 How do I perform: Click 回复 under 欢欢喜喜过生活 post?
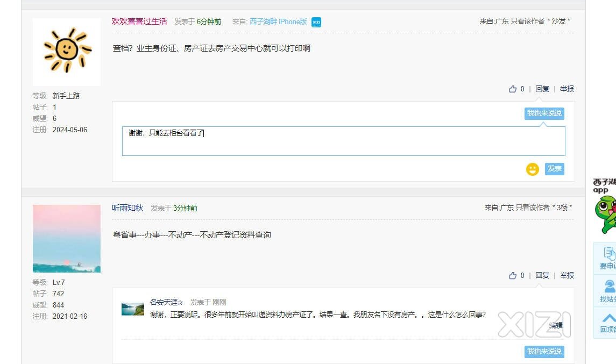542,89
